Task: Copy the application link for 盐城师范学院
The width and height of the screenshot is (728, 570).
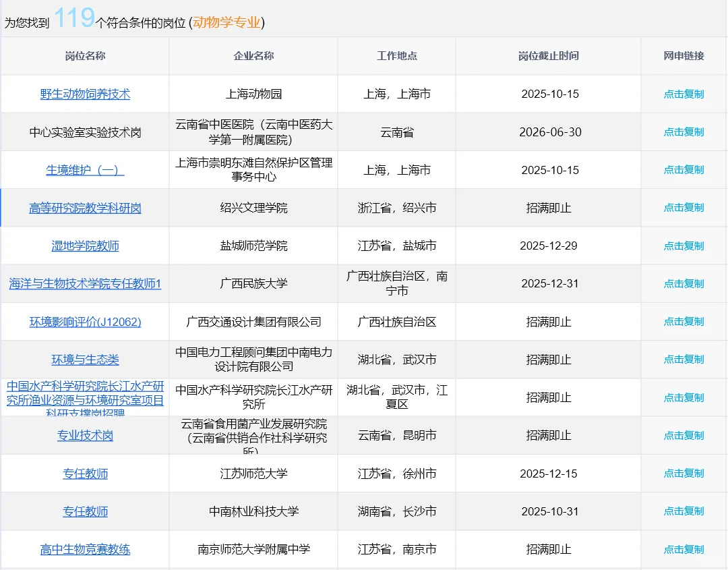Action: click(682, 245)
